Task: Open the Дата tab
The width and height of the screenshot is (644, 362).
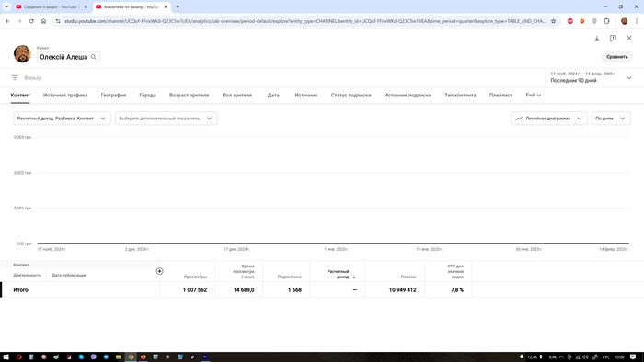Action: pos(273,95)
